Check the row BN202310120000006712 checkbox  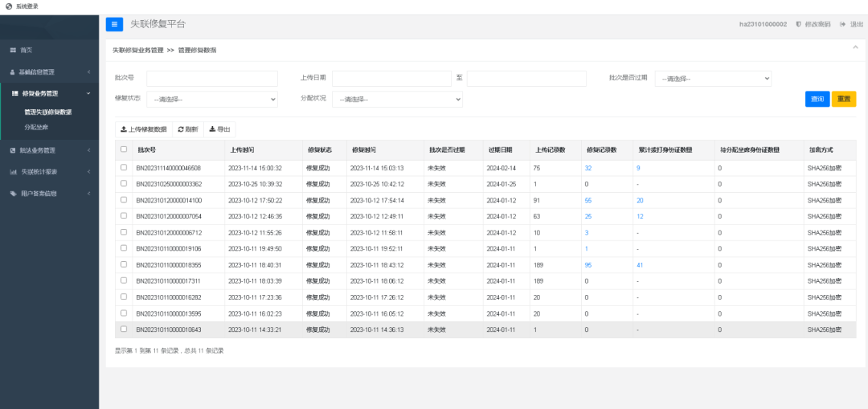[x=124, y=232]
